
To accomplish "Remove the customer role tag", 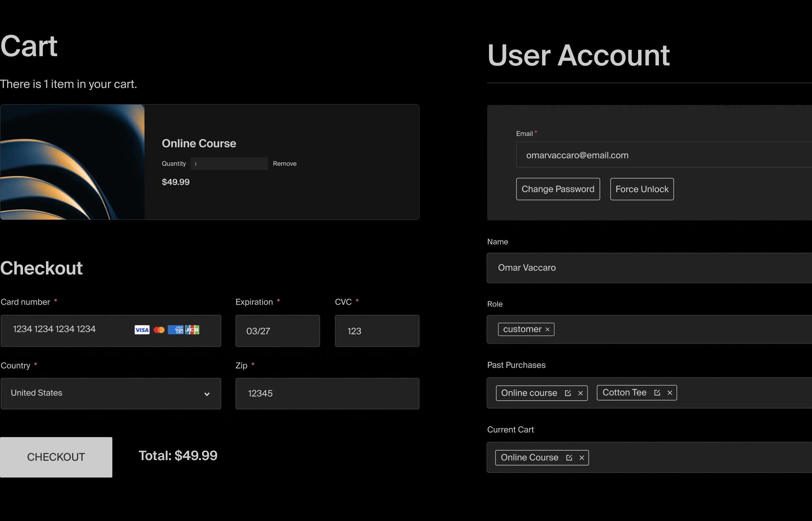I will point(548,329).
